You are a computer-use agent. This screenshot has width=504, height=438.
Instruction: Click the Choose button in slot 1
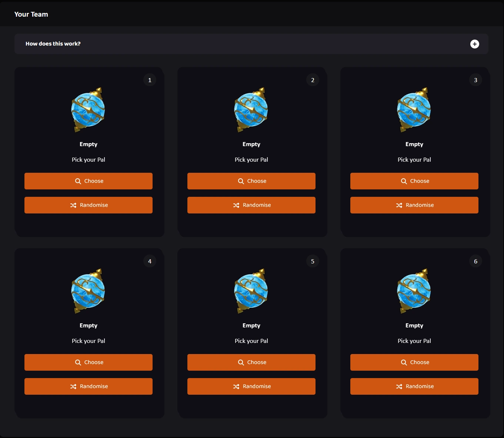click(x=89, y=181)
